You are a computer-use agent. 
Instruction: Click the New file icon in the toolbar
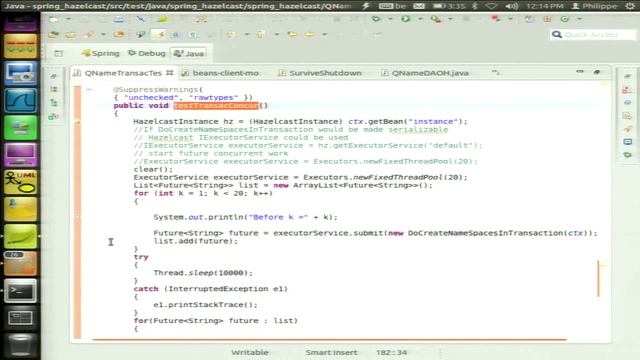click(54, 19)
